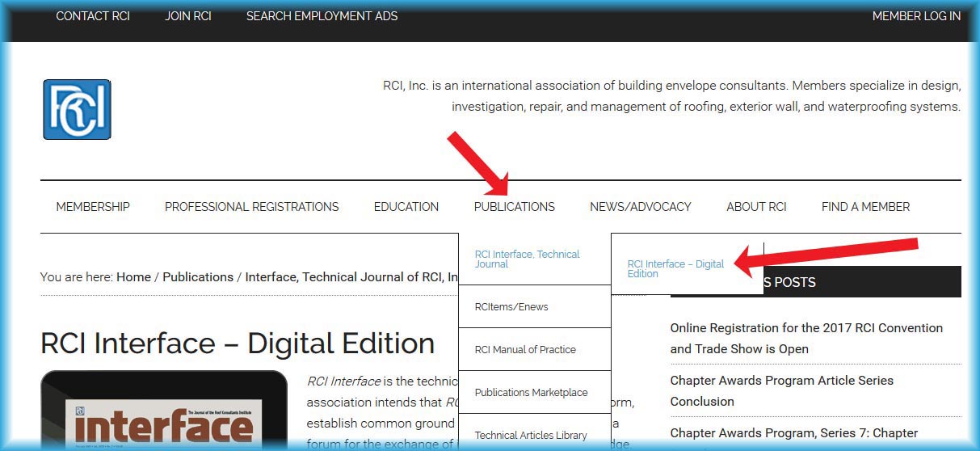This screenshot has height=451, width=980.
Task: Select About RCI in navigation
Action: (x=756, y=207)
